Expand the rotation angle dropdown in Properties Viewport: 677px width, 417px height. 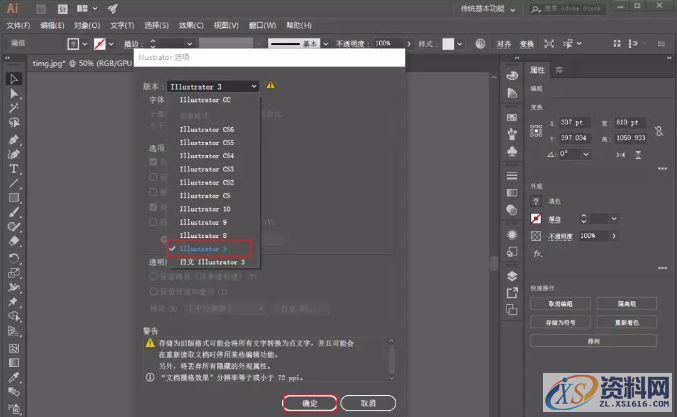[586, 154]
